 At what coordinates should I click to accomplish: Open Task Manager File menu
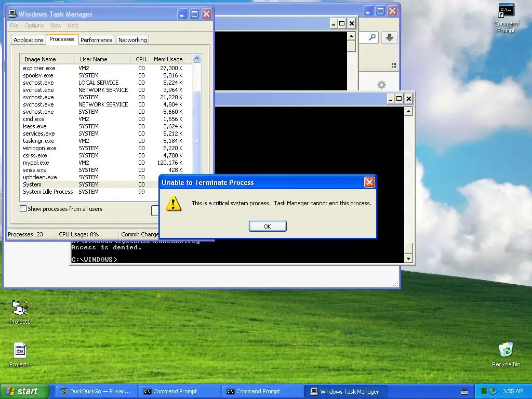[x=14, y=25]
